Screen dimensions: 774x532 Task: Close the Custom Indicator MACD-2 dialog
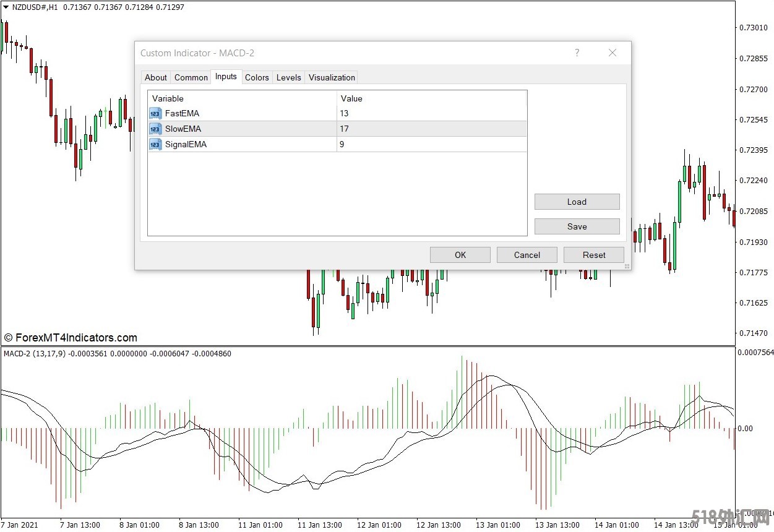click(612, 53)
